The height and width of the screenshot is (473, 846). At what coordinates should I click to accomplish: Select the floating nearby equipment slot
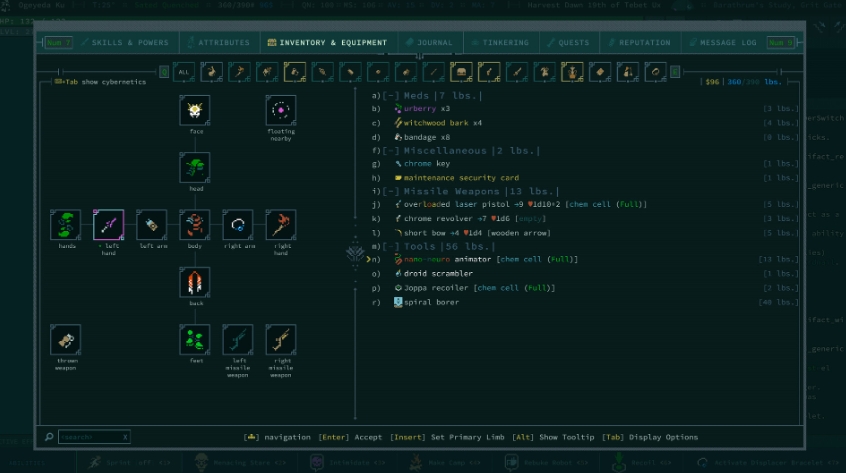point(281,110)
